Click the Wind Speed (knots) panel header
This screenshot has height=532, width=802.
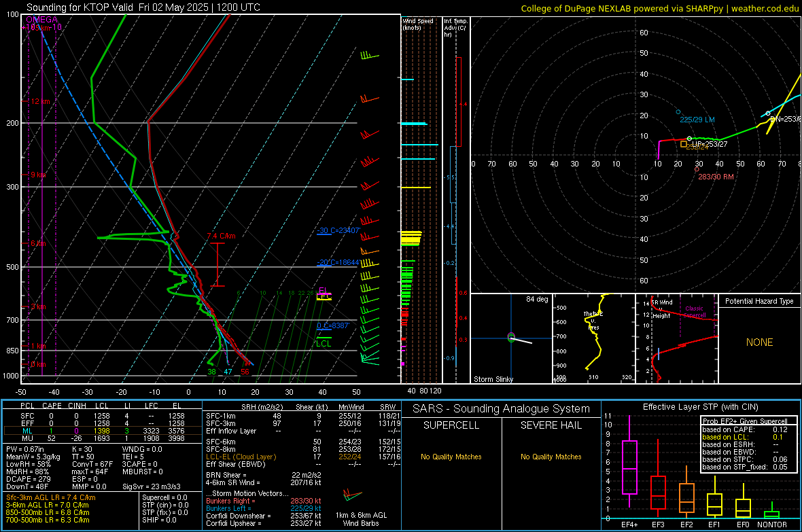click(418, 24)
